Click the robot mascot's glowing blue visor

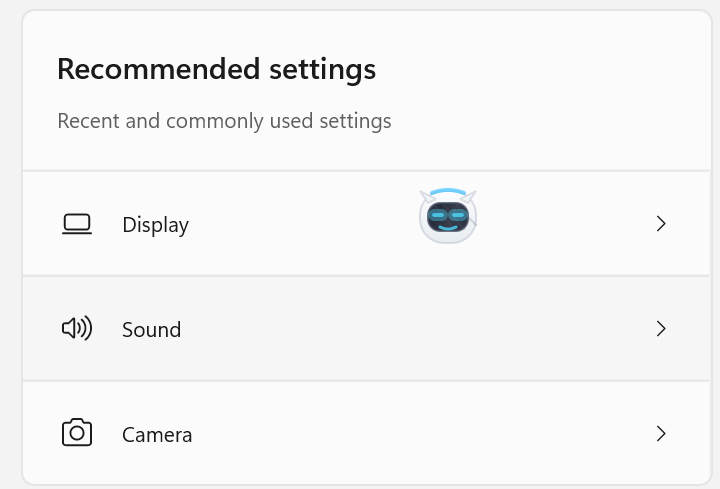coord(447,215)
